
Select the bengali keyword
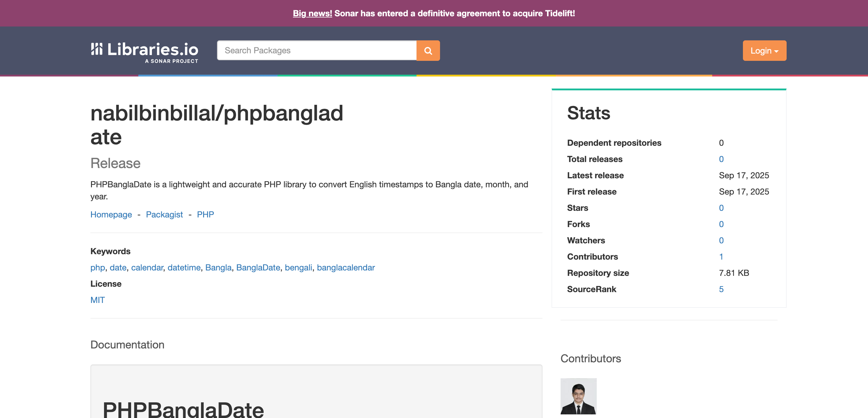(299, 267)
